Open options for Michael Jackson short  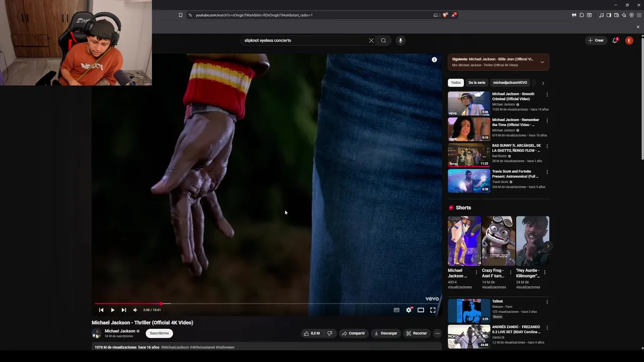coord(476,273)
